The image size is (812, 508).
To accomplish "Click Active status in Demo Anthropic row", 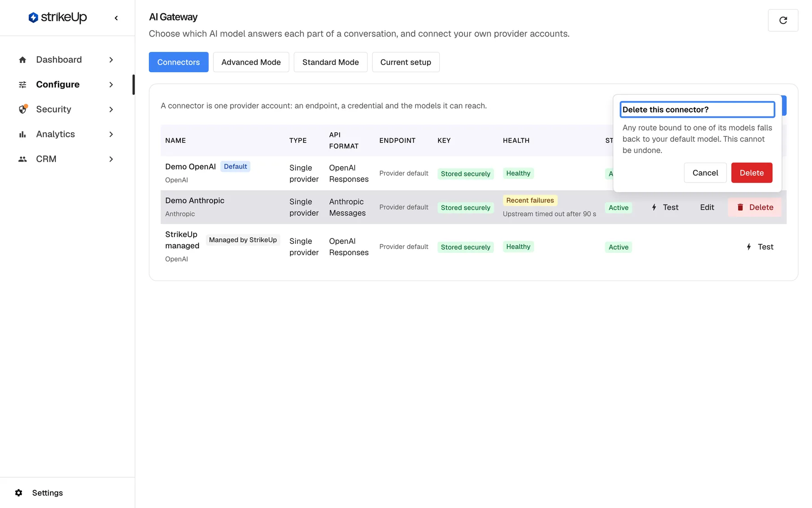I will (618, 208).
